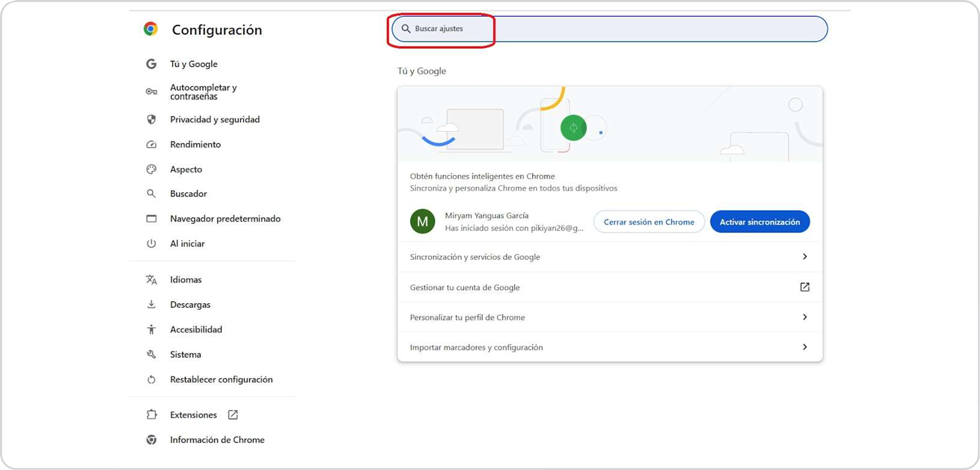Expand Sincronización y servicios de Google chevron
The height and width of the screenshot is (470, 980).
805,257
